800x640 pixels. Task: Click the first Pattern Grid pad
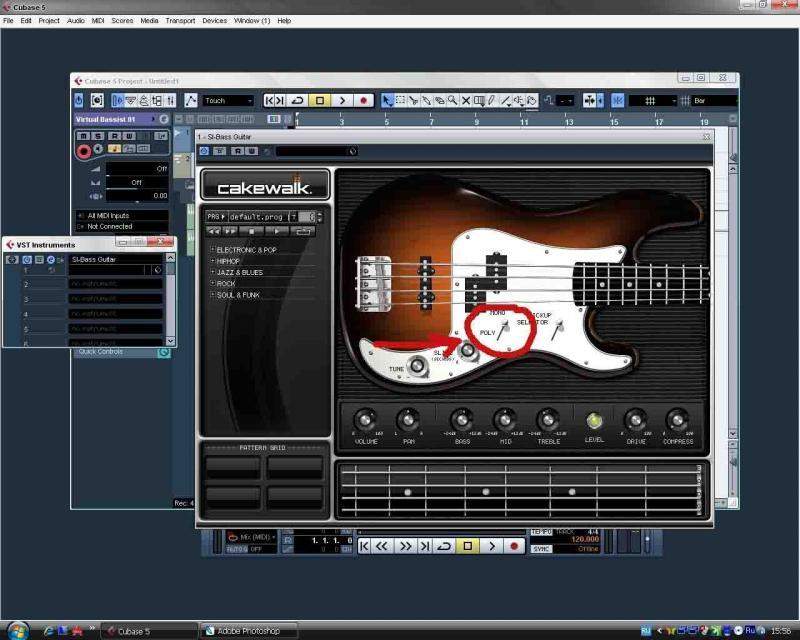pos(232,465)
